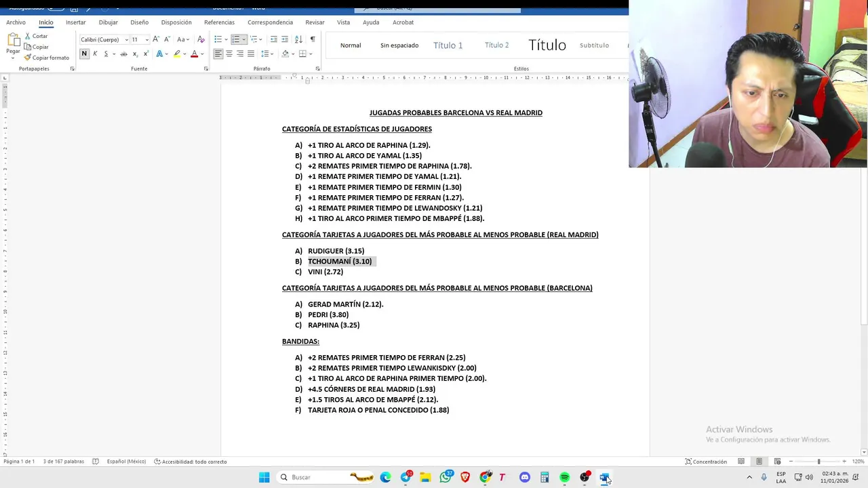The height and width of the screenshot is (488, 868).
Task: Toggle subscript formatting
Action: click(x=135, y=54)
